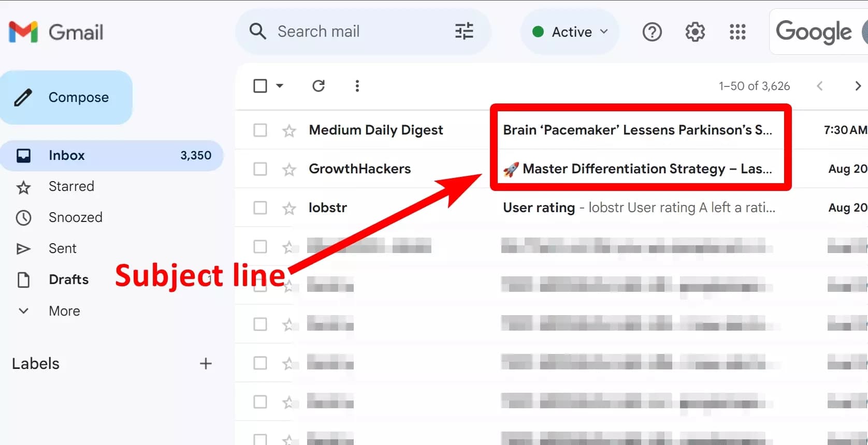
Task: Click the Refresh icon
Action: tap(319, 86)
